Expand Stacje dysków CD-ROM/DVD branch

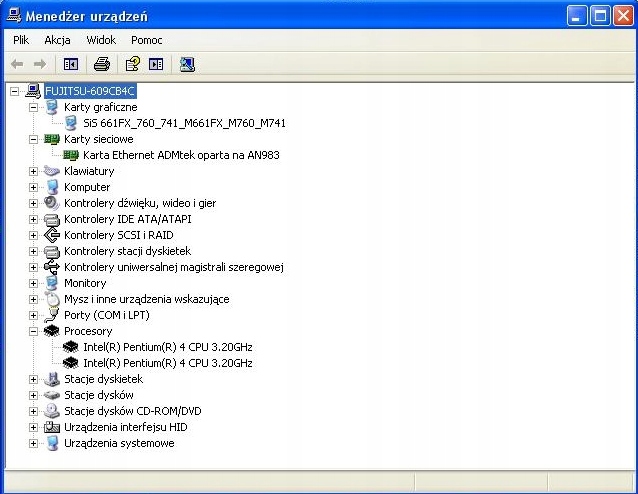33,411
